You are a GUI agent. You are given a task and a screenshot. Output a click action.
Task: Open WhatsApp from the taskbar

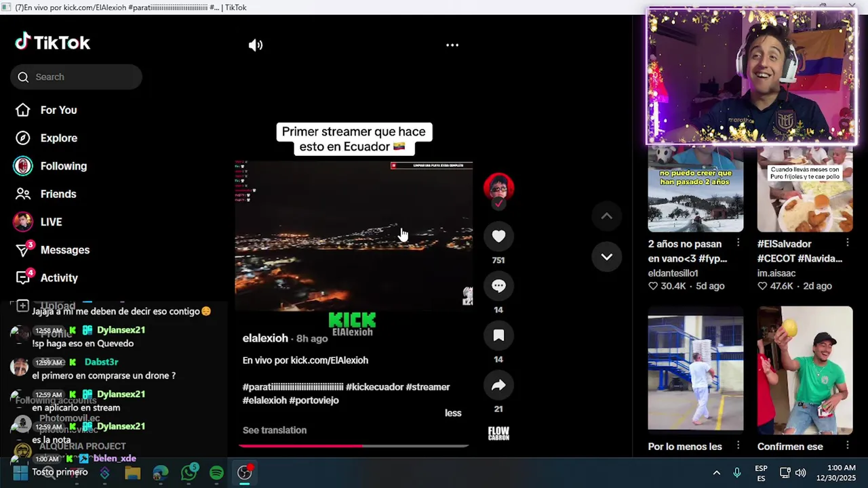coord(189,472)
